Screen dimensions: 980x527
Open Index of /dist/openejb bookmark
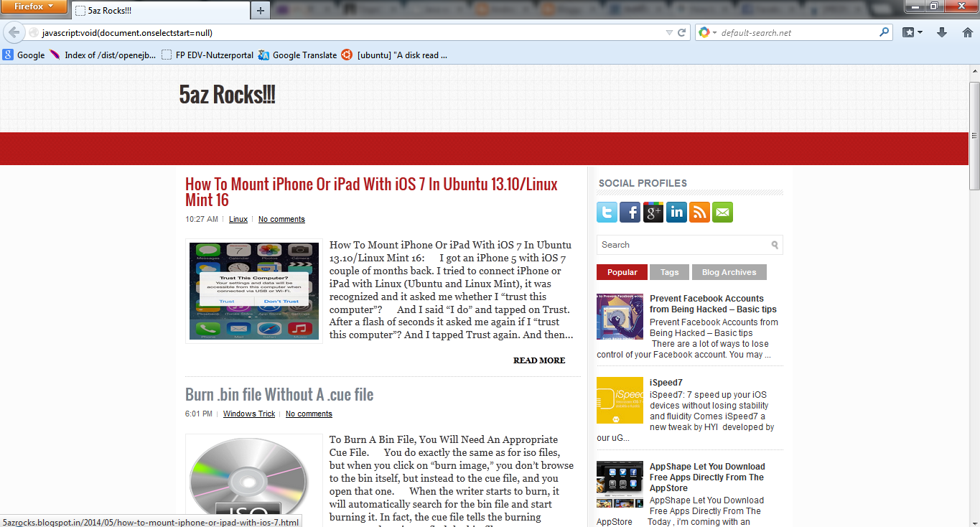pos(103,55)
